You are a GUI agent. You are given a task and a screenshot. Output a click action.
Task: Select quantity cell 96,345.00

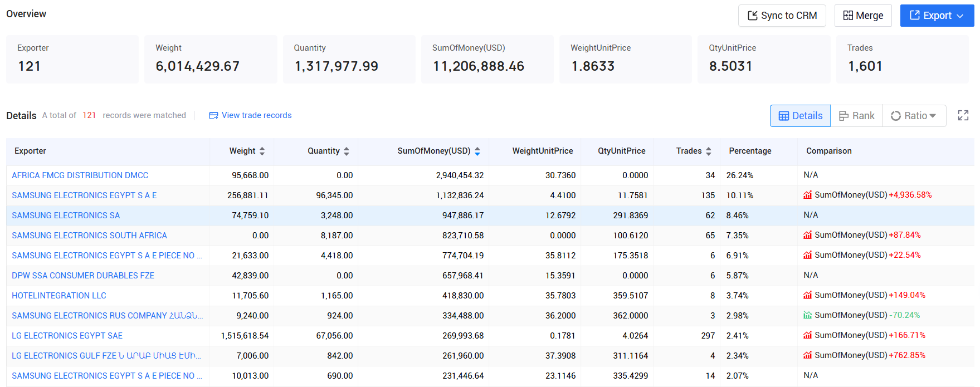[x=334, y=195]
